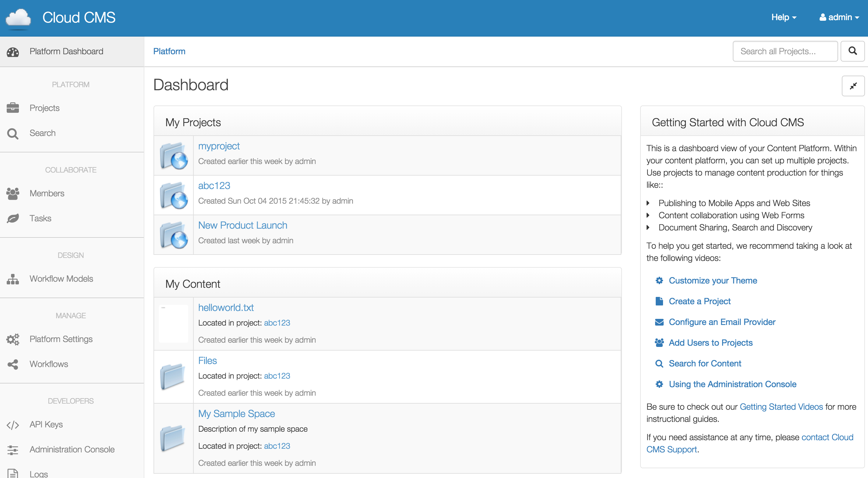Screen dimensions: 868x478
Task: Open the myproject project link
Action: 219,146
